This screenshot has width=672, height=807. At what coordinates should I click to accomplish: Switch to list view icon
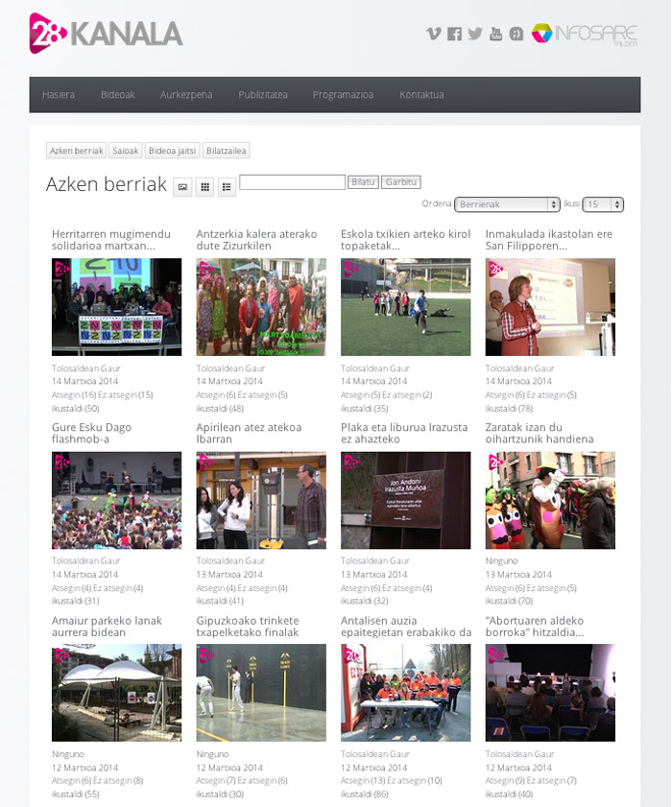click(x=227, y=187)
